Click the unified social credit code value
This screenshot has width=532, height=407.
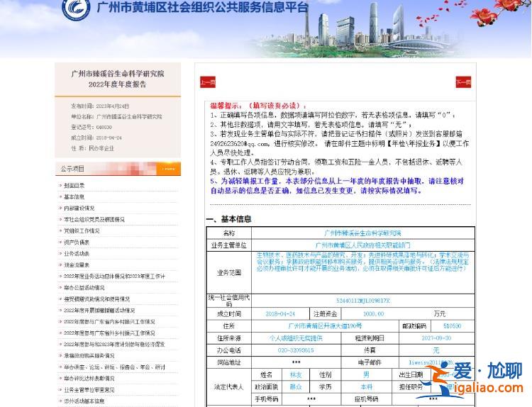pyautogui.click(x=363, y=301)
